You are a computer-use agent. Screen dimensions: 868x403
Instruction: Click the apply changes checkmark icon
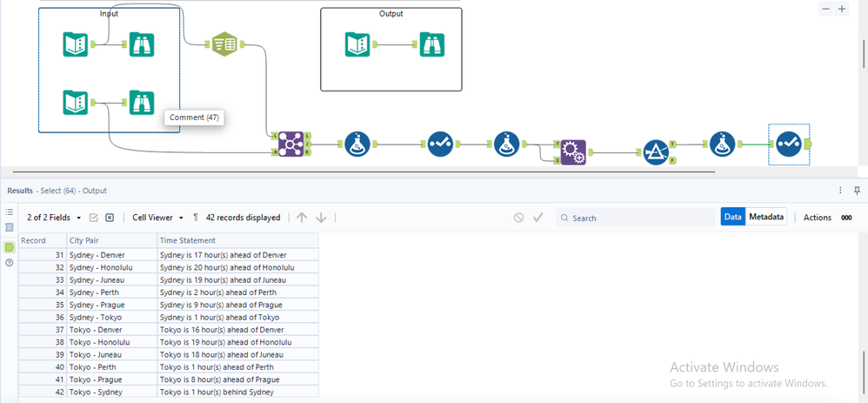coord(538,218)
